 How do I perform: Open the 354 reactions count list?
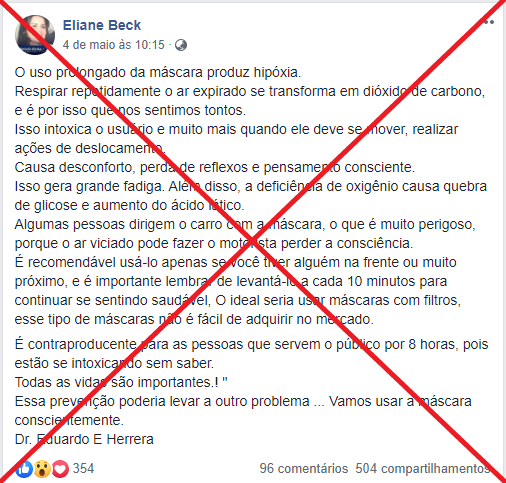tap(83, 468)
